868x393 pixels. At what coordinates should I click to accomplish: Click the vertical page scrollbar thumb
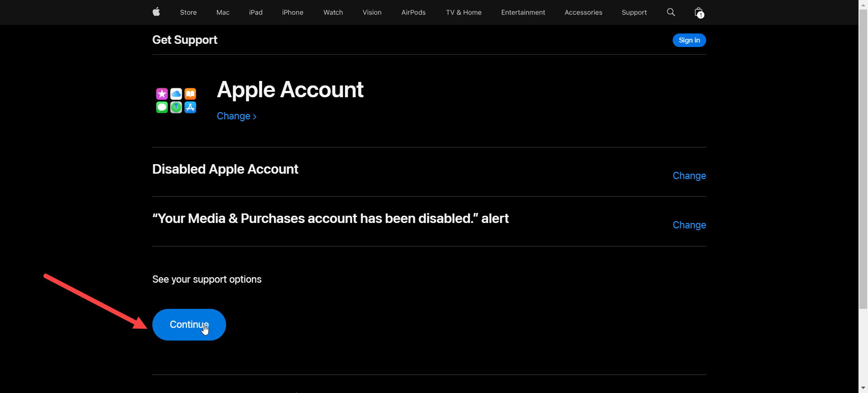863,159
